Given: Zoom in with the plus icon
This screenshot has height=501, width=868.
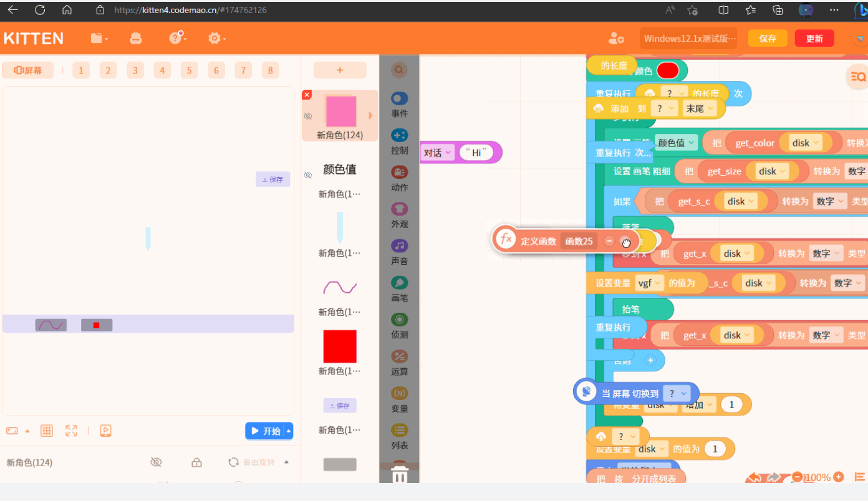Looking at the screenshot, I should 839,477.
